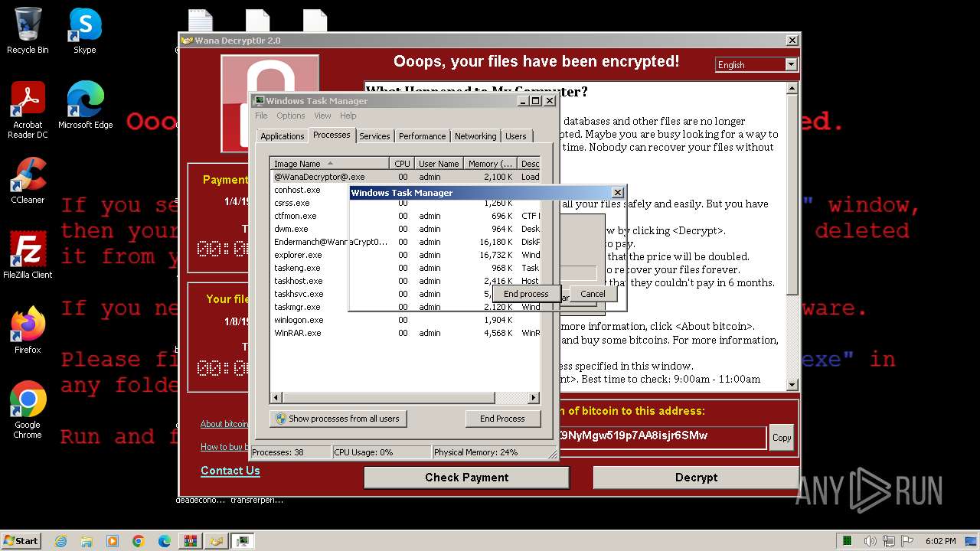Open the Skype desktop shortcut

pyautogui.click(x=85, y=31)
